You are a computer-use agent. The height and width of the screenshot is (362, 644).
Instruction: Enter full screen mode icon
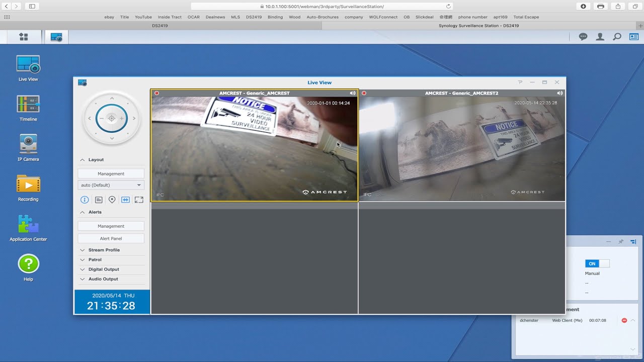point(139,200)
